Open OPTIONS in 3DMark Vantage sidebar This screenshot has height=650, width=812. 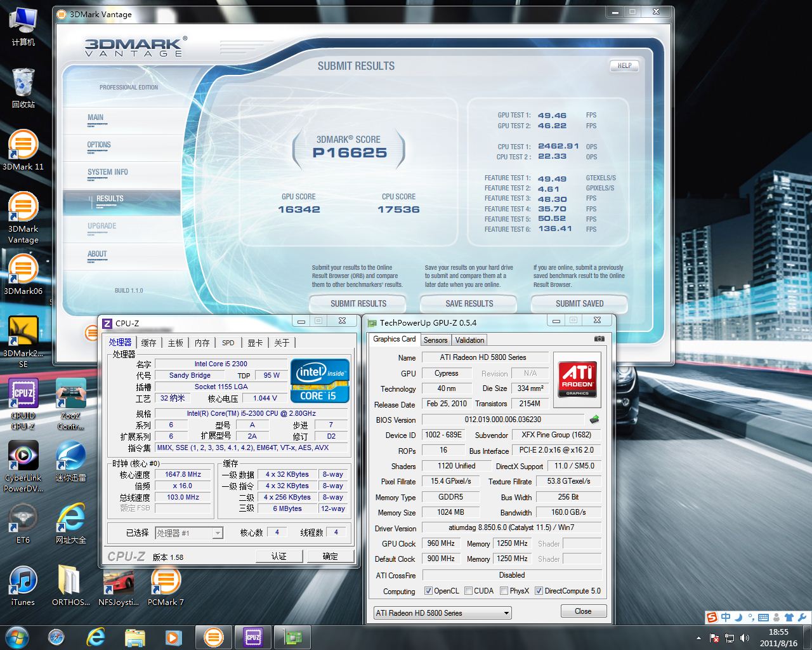[99, 145]
